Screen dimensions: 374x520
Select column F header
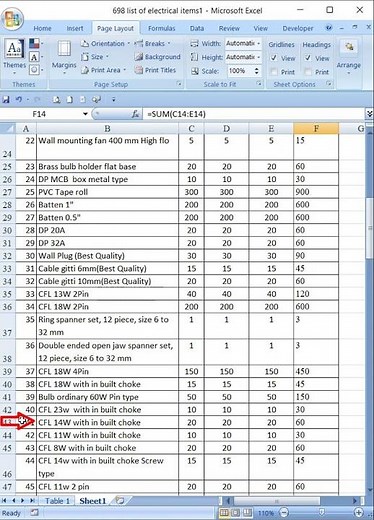pos(316,129)
